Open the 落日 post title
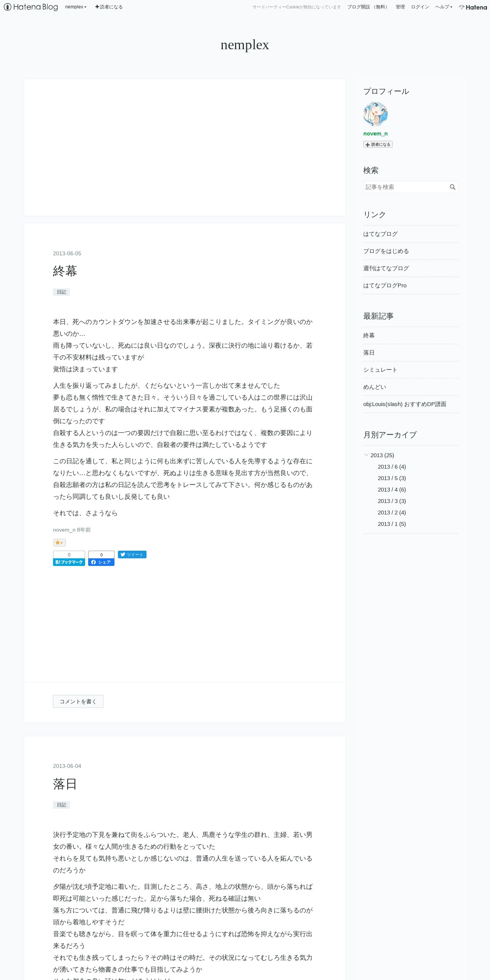This screenshot has height=980, width=490. coord(65,784)
